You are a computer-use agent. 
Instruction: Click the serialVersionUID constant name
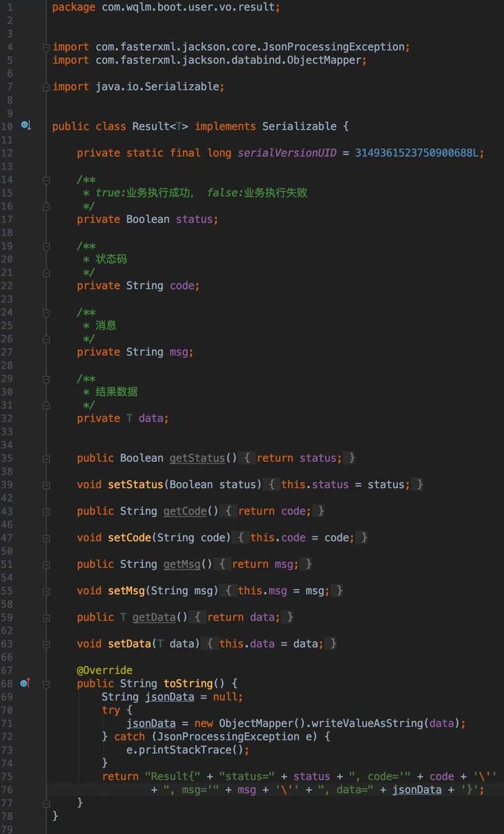click(x=287, y=152)
